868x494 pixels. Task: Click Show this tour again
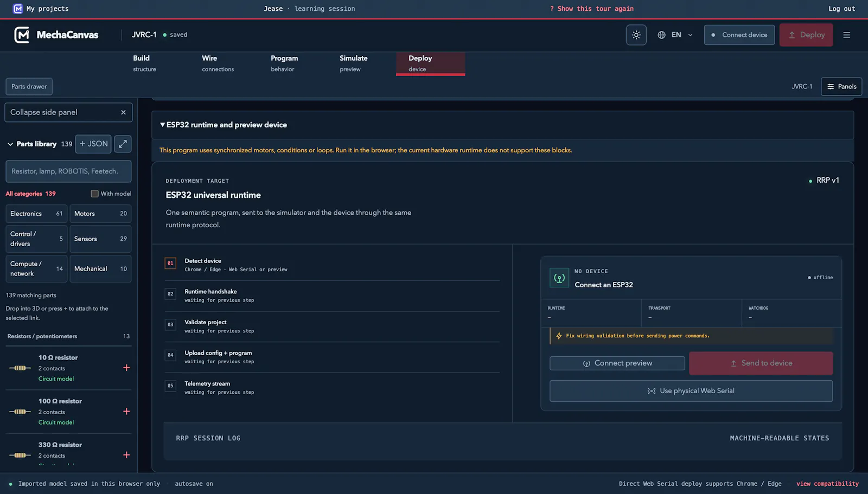592,9
